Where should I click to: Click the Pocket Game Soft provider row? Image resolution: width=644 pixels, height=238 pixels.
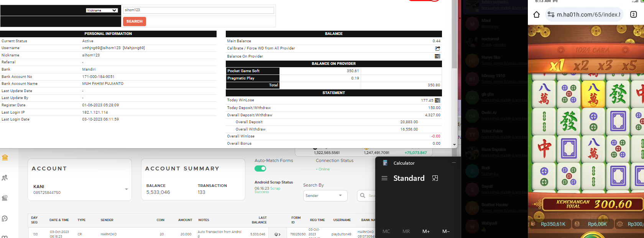click(333, 71)
